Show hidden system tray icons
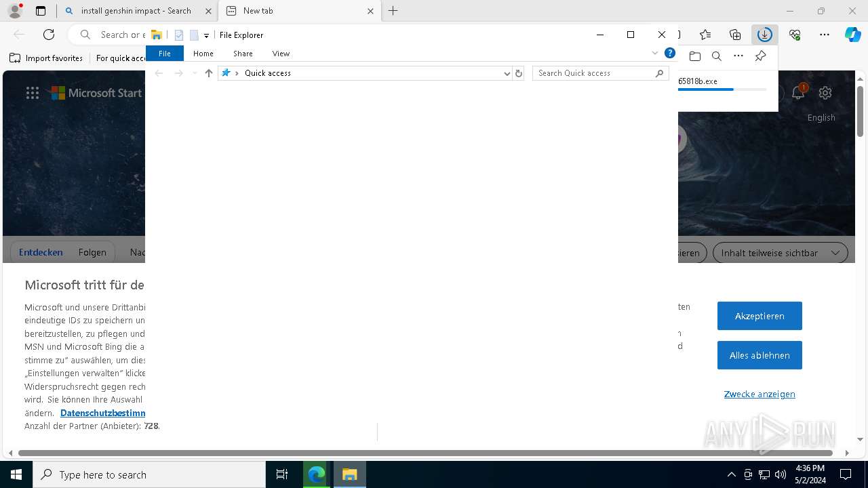 click(x=731, y=474)
